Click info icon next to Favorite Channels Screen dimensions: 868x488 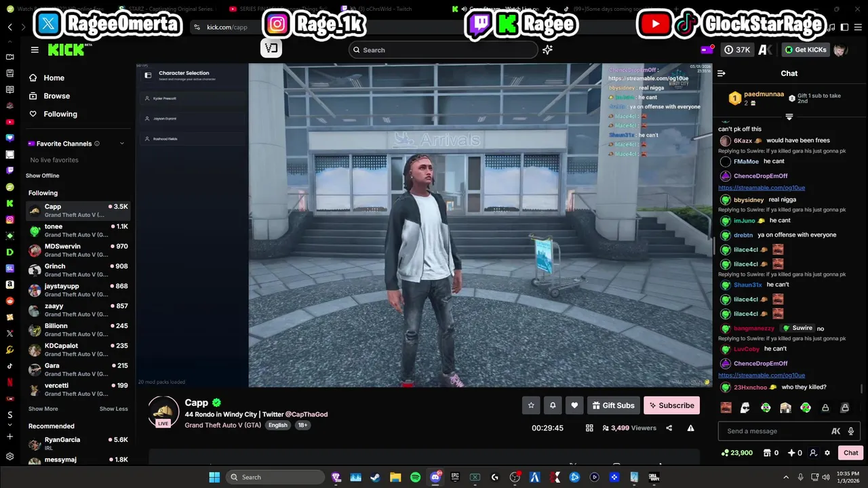[x=97, y=144]
